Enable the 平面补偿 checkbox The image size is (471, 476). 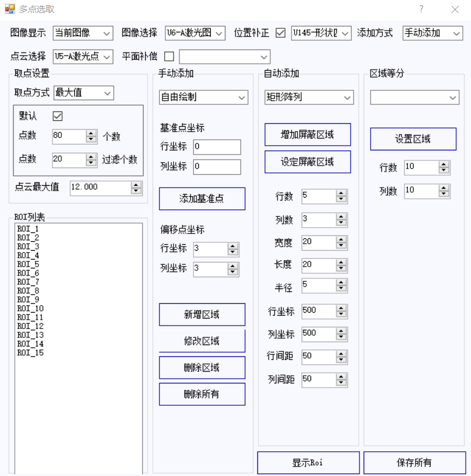coord(169,57)
